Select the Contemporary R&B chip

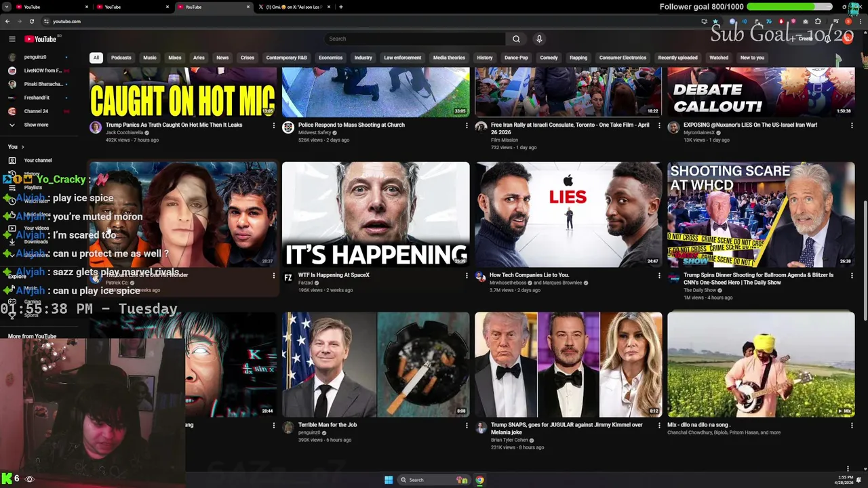pyautogui.click(x=286, y=58)
